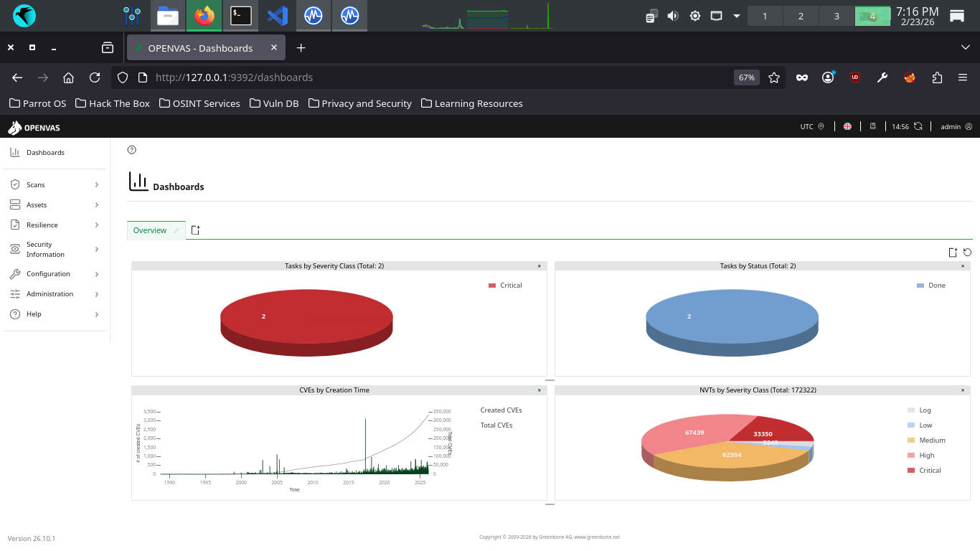Screen dimensions: 980x551
Task: Close the Tasks by Severity Class chart
Action: (540, 266)
